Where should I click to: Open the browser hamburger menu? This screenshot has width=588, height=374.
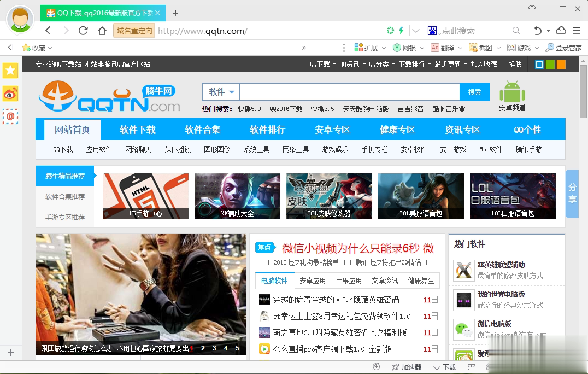pyautogui.click(x=577, y=31)
